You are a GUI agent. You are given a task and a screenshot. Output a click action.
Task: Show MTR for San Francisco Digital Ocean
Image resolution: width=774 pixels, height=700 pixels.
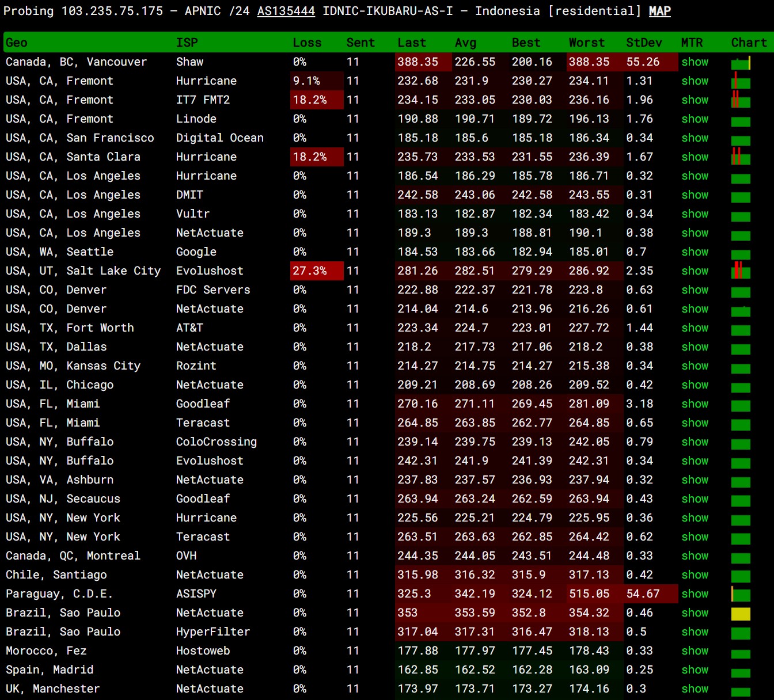click(695, 138)
